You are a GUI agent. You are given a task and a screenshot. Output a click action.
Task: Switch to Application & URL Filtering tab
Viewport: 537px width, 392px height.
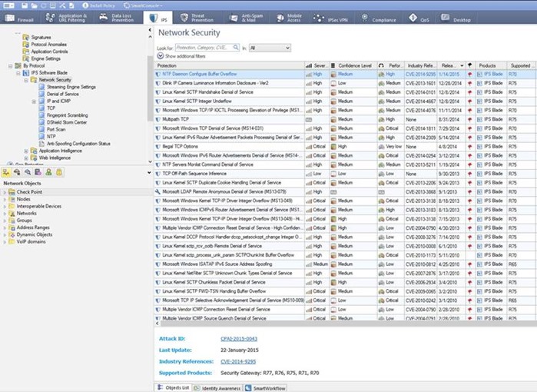(66, 18)
